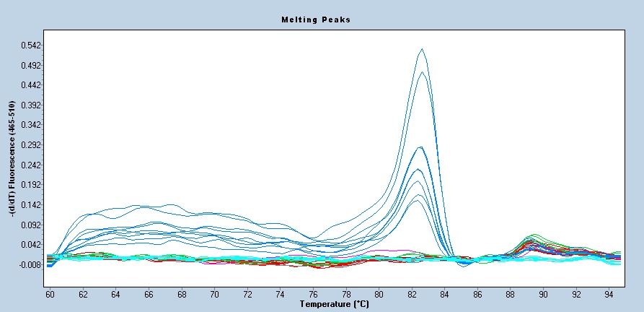Select the 0.442 y-axis tick label
The image size is (644, 312).
(x=32, y=85)
